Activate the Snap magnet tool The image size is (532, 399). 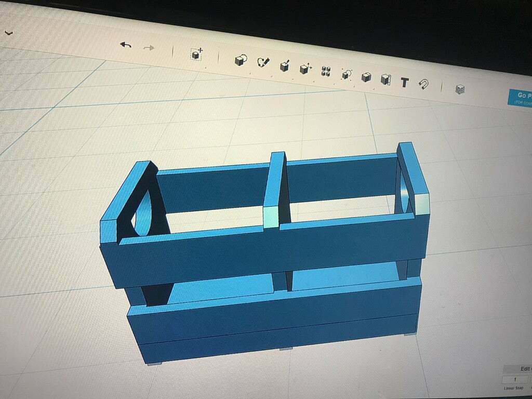(423, 84)
